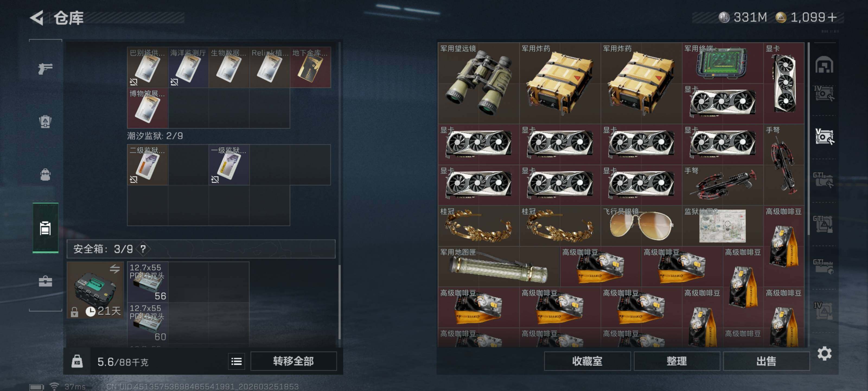
Task: Select the 军用望远镜 binoculars item
Action: click(x=478, y=83)
